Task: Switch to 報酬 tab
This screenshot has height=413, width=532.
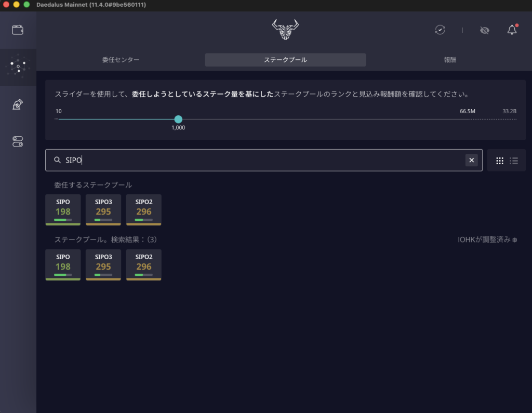Action: click(x=450, y=60)
